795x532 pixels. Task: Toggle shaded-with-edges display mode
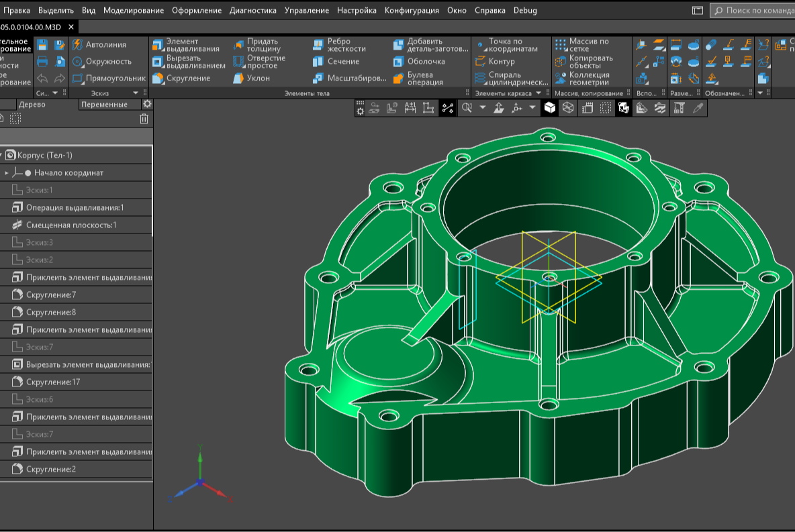click(x=624, y=108)
